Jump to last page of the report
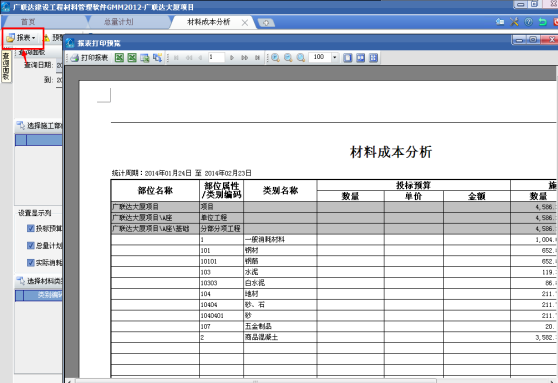The height and width of the screenshot is (383, 558). (x=257, y=58)
